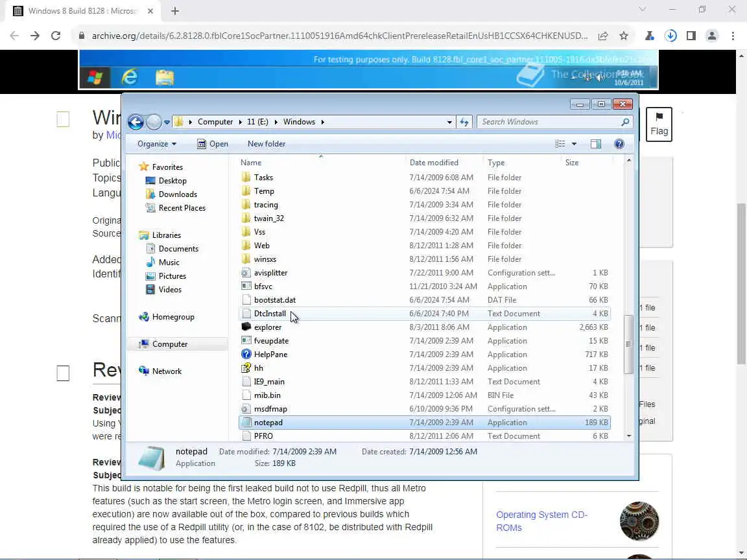The image size is (747, 560).
Task: Select Downloads in navigation pane
Action: tap(171, 194)
